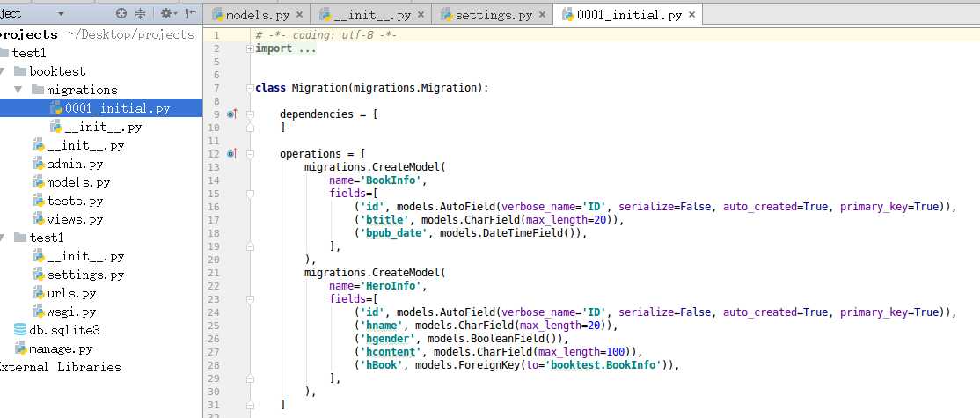Image resolution: width=980 pixels, height=418 pixels.
Task: Select manage.py in project tree
Action: (x=61, y=349)
